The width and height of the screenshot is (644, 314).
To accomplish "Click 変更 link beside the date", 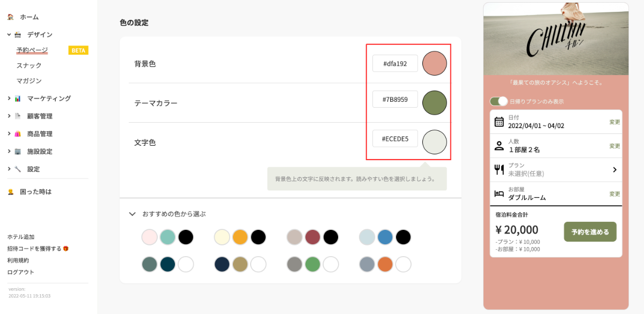I will click(614, 122).
